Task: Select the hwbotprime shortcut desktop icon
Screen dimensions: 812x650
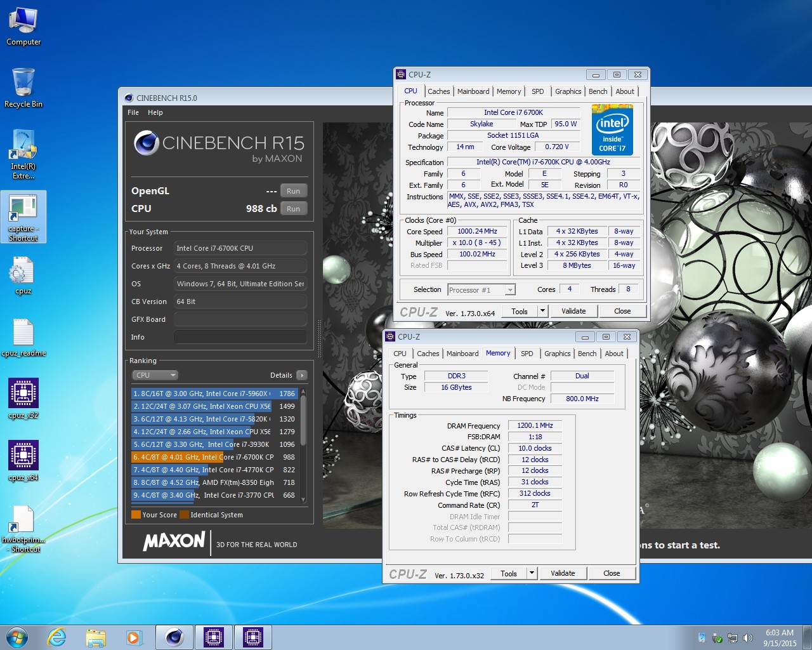Action: pyautogui.click(x=23, y=528)
